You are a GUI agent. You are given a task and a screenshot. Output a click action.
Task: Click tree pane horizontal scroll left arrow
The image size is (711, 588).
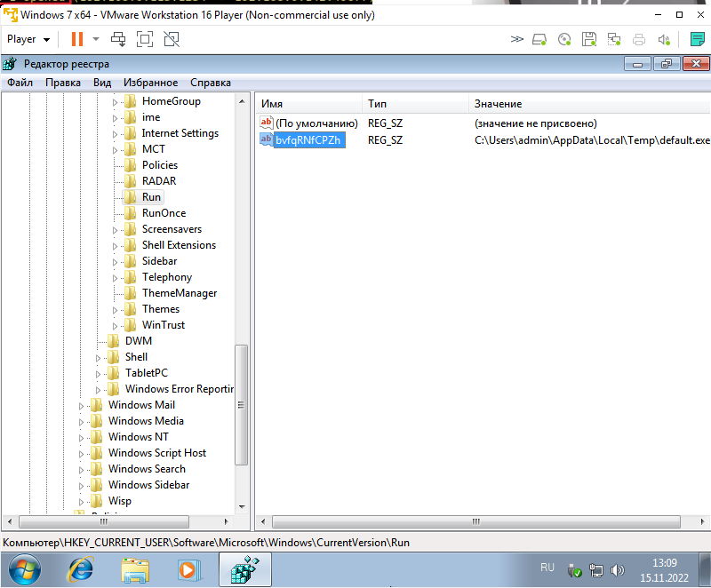10,522
